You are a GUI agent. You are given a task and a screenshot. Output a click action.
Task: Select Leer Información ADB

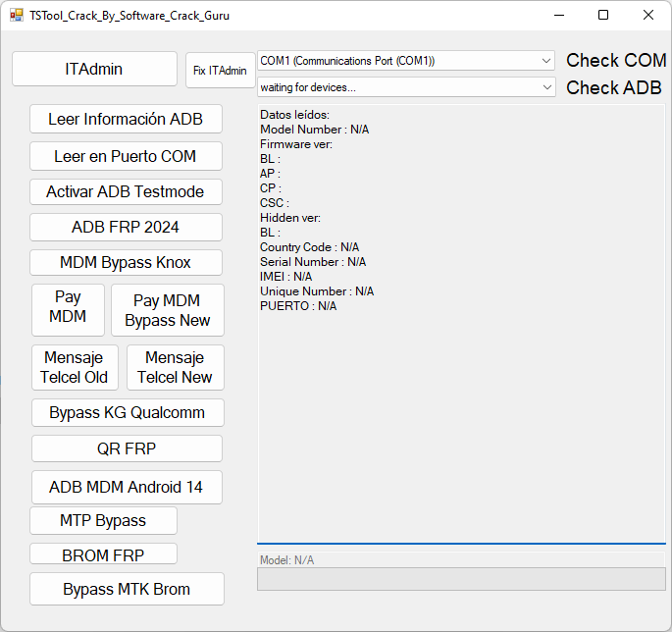126,119
